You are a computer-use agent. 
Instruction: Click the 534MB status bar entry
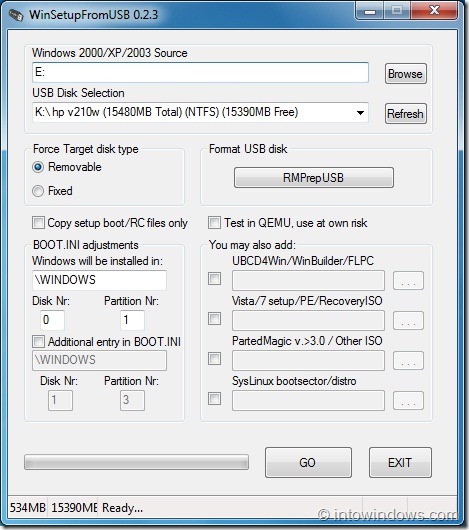28,508
